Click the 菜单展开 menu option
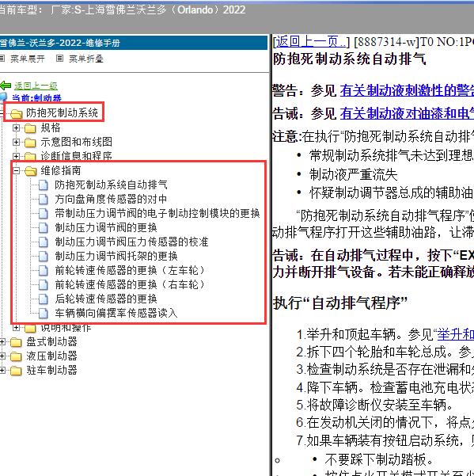This screenshot has width=474, height=476. tap(28, 59)
